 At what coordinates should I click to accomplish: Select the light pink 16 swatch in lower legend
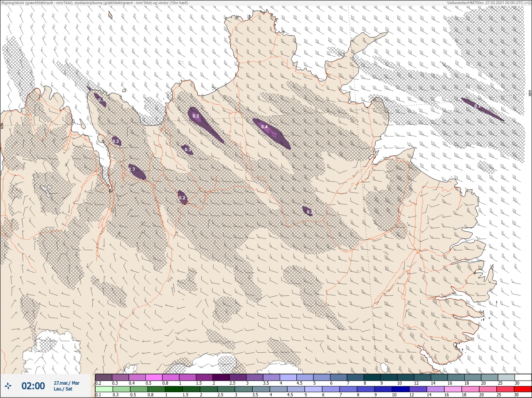(x=453, y=389)
